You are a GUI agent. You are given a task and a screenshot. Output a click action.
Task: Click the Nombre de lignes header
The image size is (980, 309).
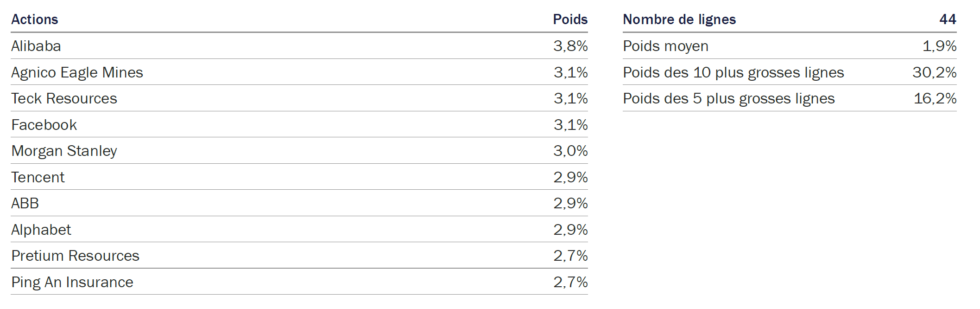pos(679,19)
